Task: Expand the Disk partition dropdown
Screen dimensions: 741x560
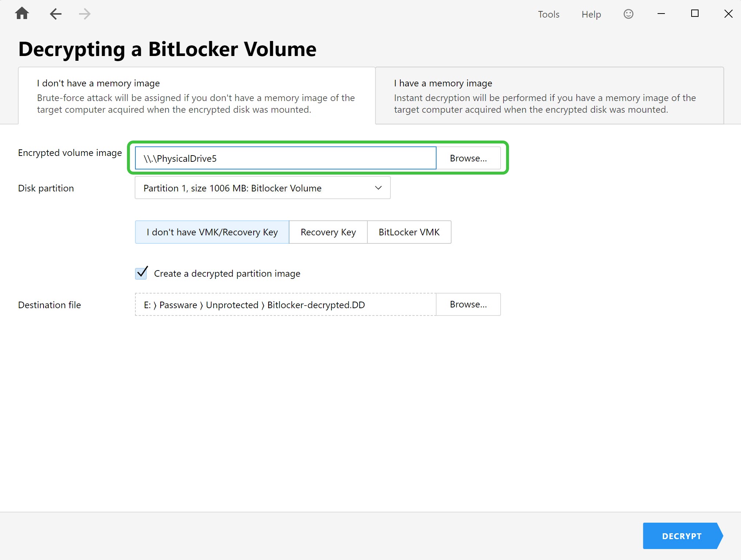Action: click(x=263, y=188)
